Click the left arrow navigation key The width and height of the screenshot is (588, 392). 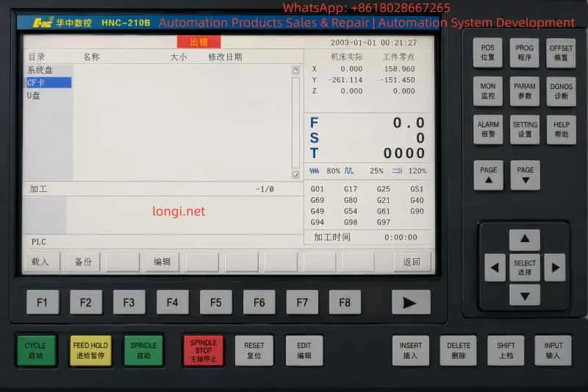(495, 268)
